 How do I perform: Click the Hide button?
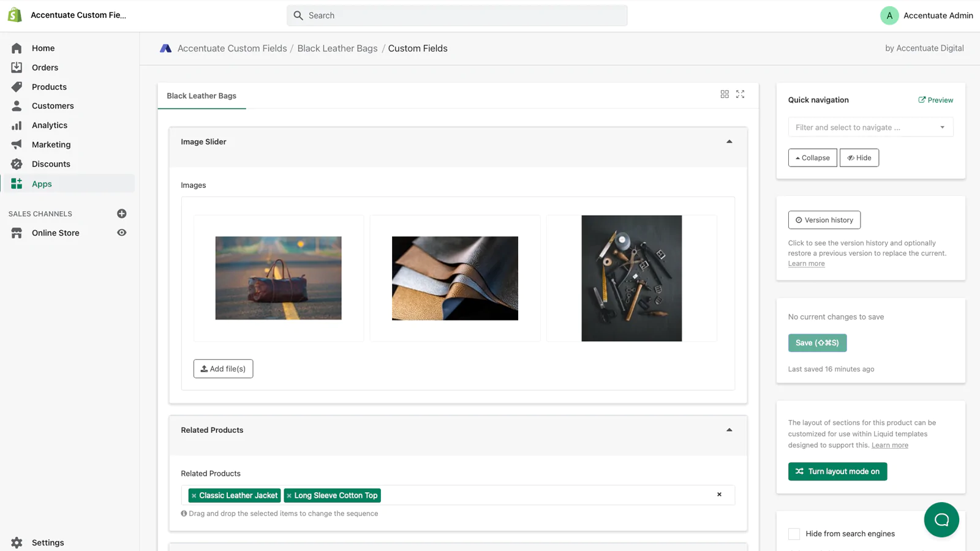click(x=859, y=158)
